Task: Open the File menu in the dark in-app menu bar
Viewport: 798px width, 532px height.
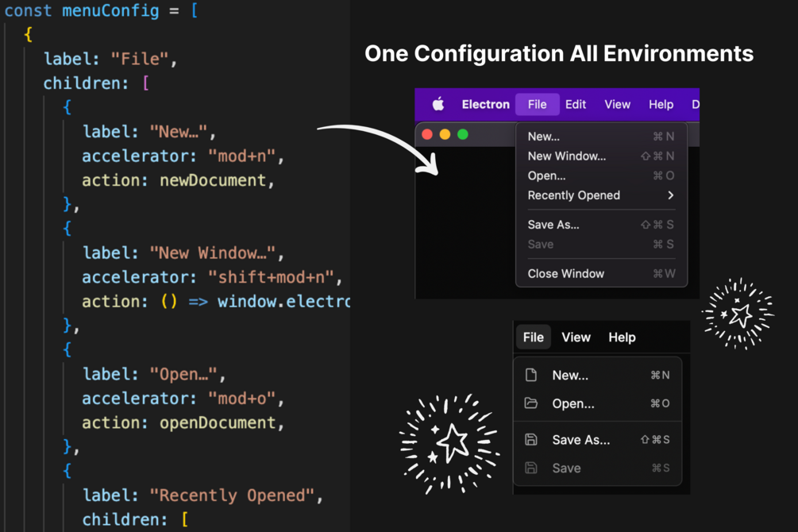Action: click(x=534, y=337)
